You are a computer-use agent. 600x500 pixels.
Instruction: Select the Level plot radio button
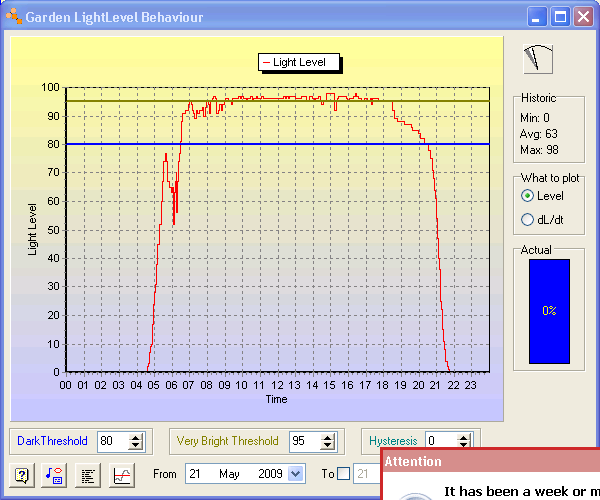click(528, 196)
